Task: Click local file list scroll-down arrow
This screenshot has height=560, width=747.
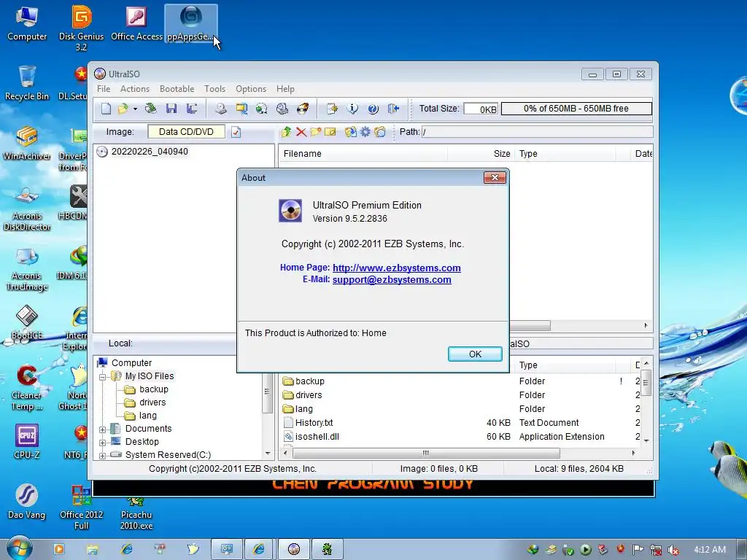Action: (646, 441)
